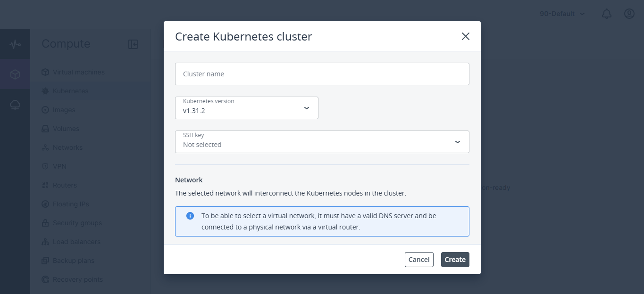
Task: Go to Networks in the sidebar
Action: pos(67,147)
